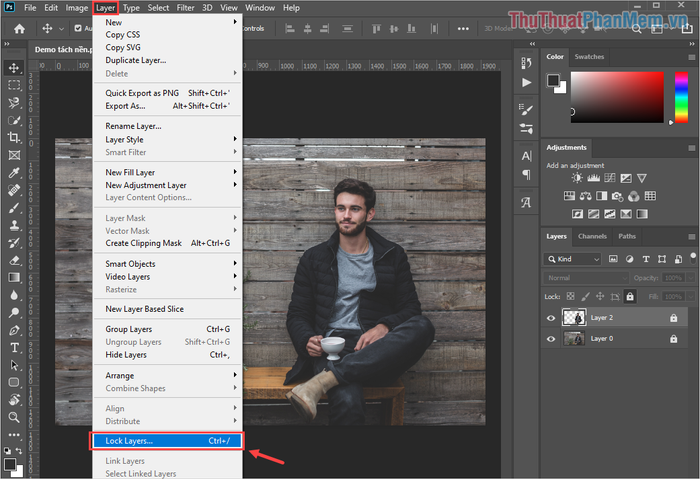This screenshot has width=700, height=479.
Task: Select the Move tool in toolbar
Action: (14, 68)
